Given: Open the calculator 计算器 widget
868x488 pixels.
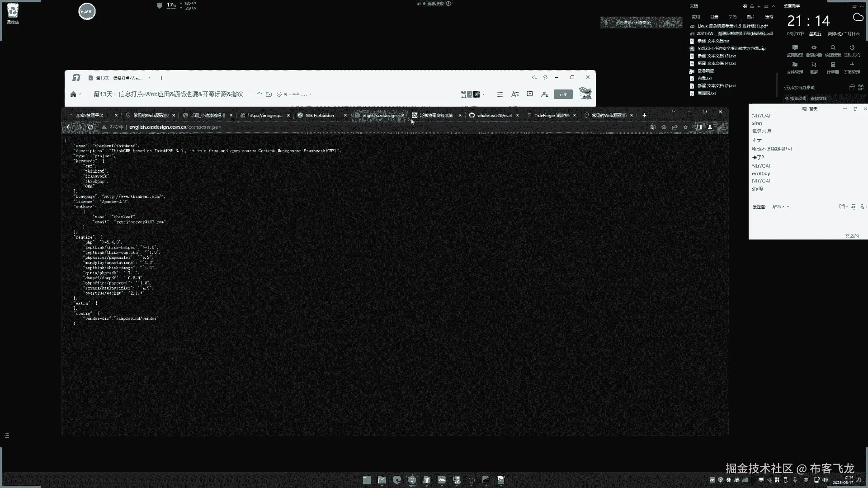Looking at the screenshot, I should point(833,65).
